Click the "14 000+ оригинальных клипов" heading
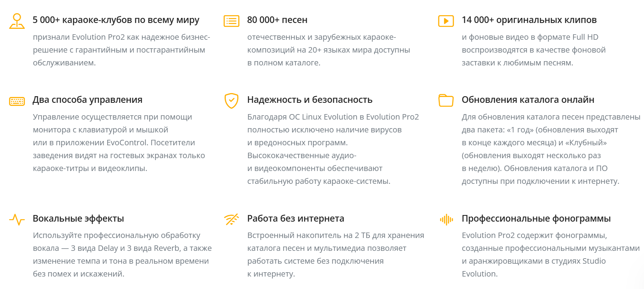644x289 pixels. [x=529, y=20]
